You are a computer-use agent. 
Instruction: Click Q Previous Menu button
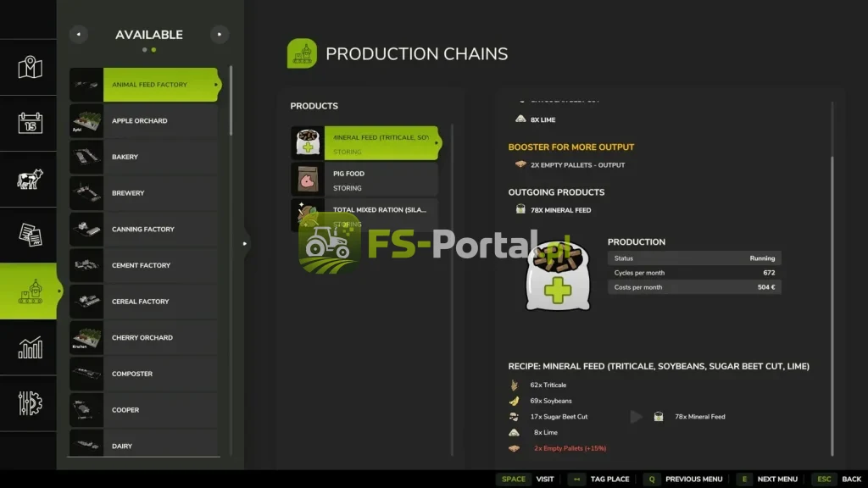click(684, 480)
